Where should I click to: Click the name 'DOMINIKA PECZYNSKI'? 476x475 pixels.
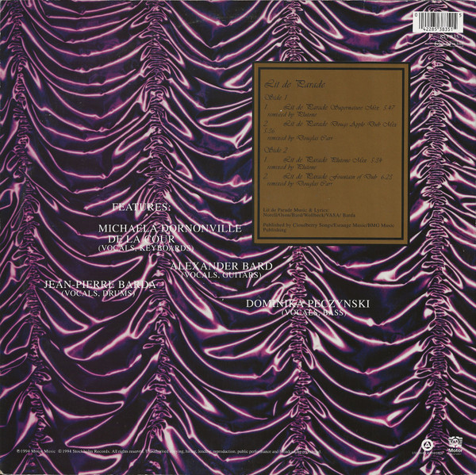(308, 304)
